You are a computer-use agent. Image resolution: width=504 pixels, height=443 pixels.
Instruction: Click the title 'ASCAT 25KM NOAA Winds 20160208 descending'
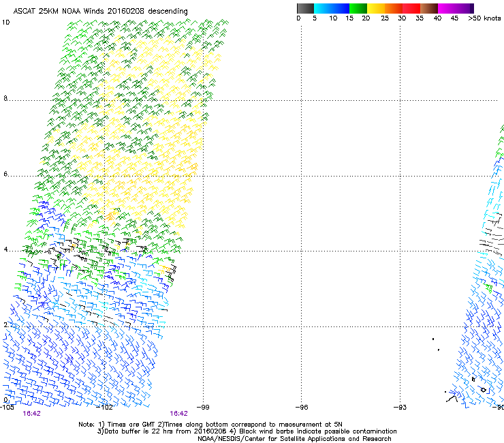pos(101,12)
